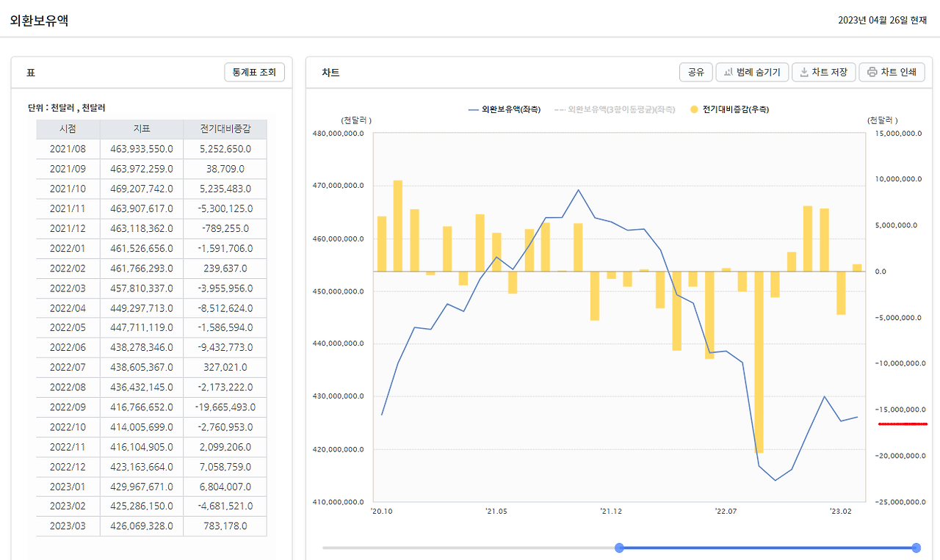Select the 2023/01 date cell

pyautogui.click(x=68, y=486)
